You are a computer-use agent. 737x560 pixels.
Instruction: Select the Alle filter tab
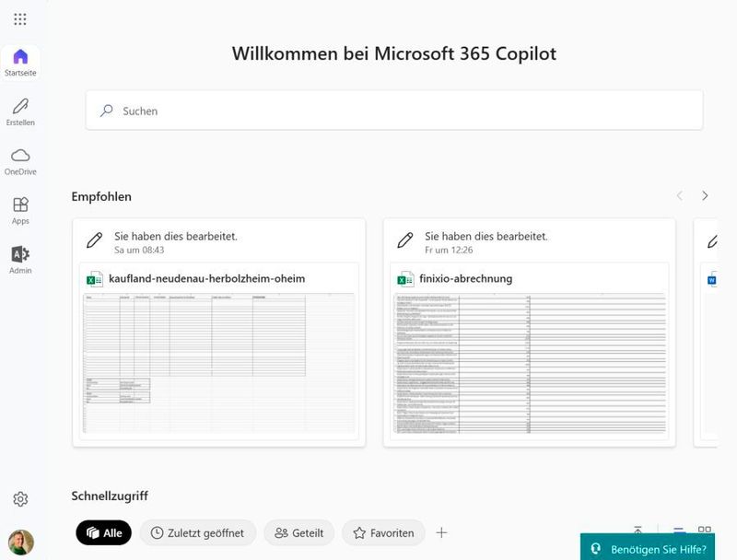(x=103, y=532)
